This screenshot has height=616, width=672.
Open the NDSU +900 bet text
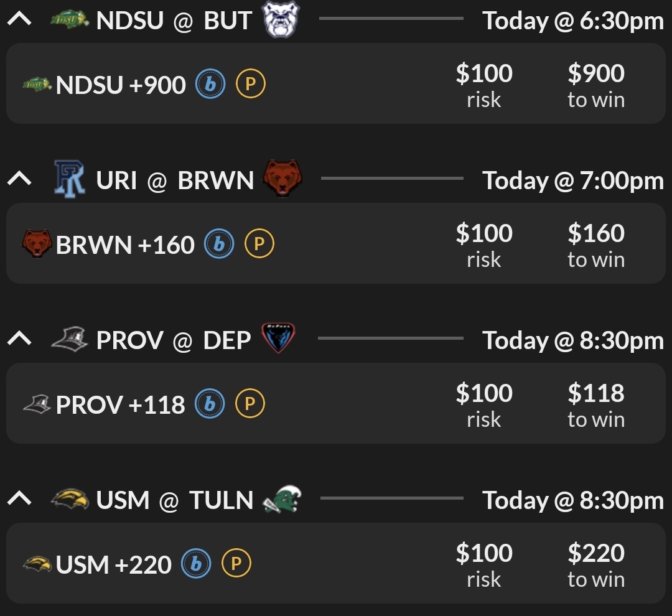click(121, 85)
